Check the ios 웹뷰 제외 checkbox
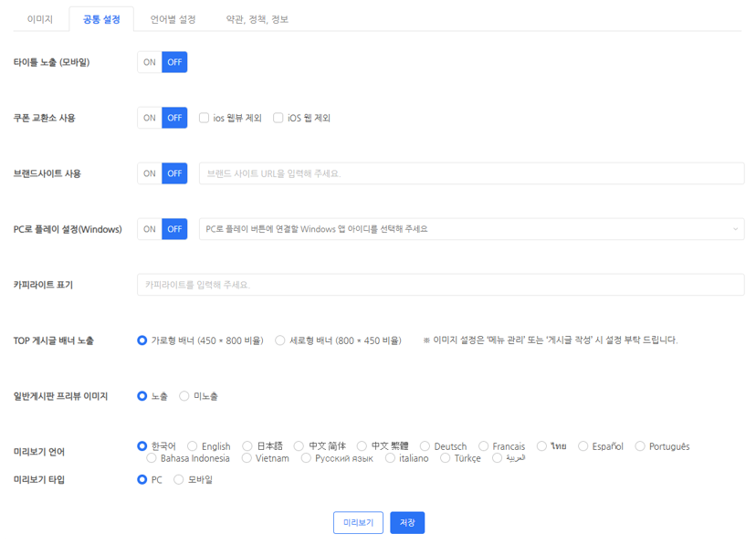 pos(205,118)
